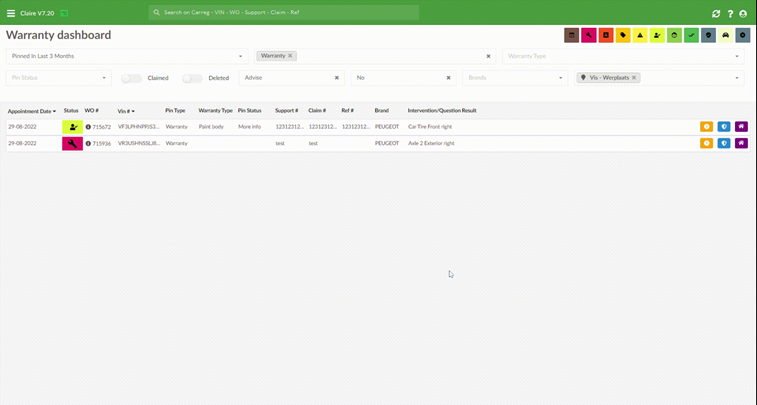Expand the Warranty Type dropdown

622,56
